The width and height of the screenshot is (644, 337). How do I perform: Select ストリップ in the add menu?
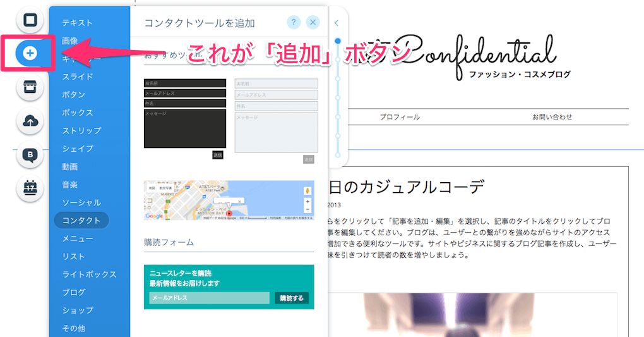[x=81, y=130]
